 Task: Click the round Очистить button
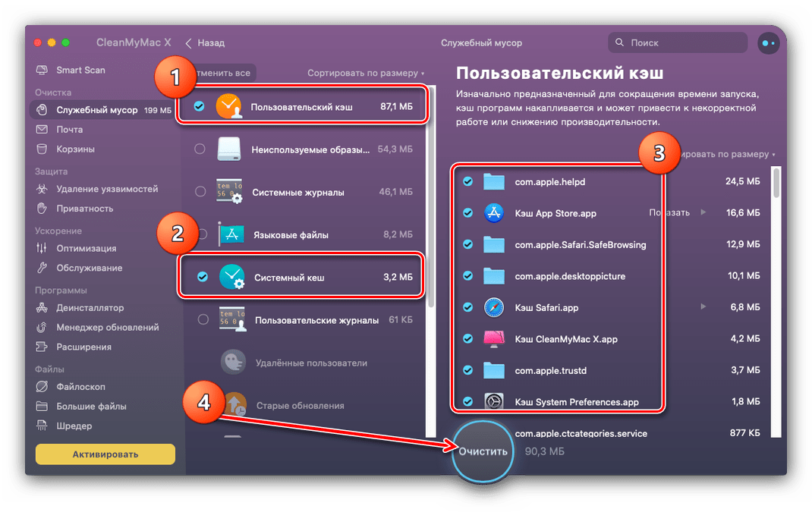483,451
